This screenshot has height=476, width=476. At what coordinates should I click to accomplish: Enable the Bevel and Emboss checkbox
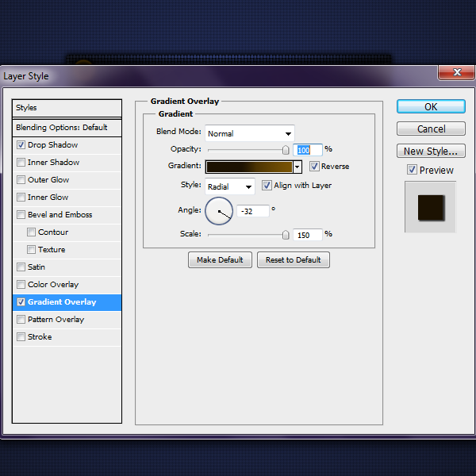[21, 215]
